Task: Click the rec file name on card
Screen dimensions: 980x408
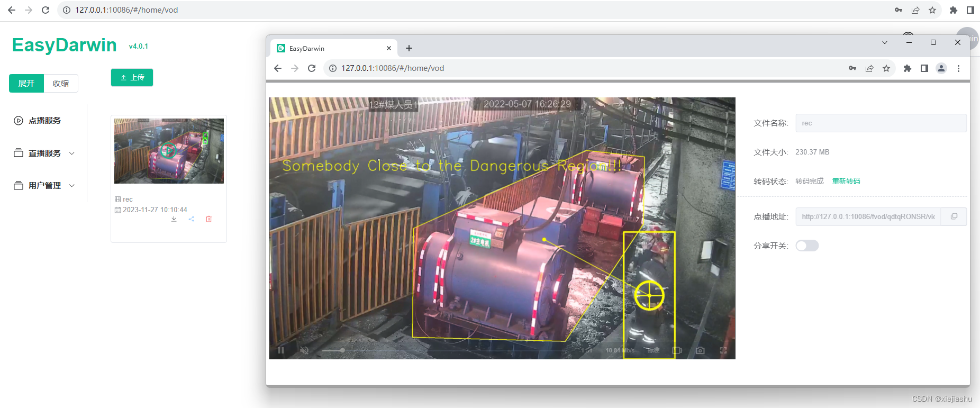Action: pos(128,200)
